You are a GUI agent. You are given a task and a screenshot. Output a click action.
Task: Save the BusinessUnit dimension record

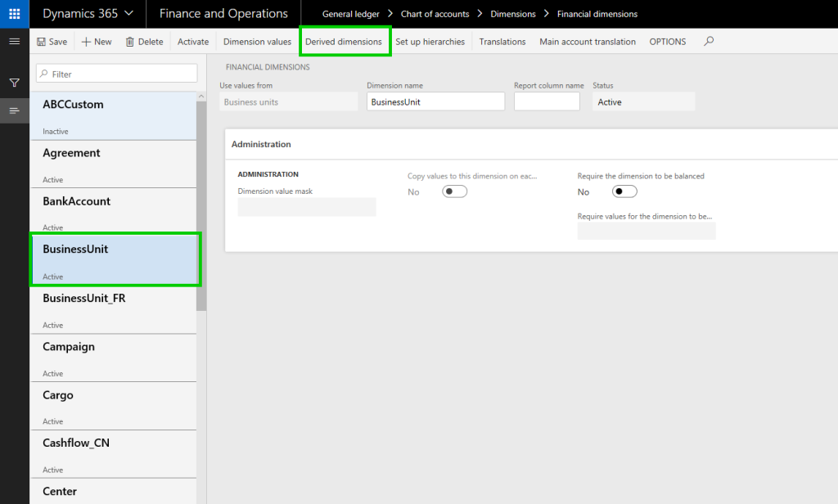tap(51, 41)
